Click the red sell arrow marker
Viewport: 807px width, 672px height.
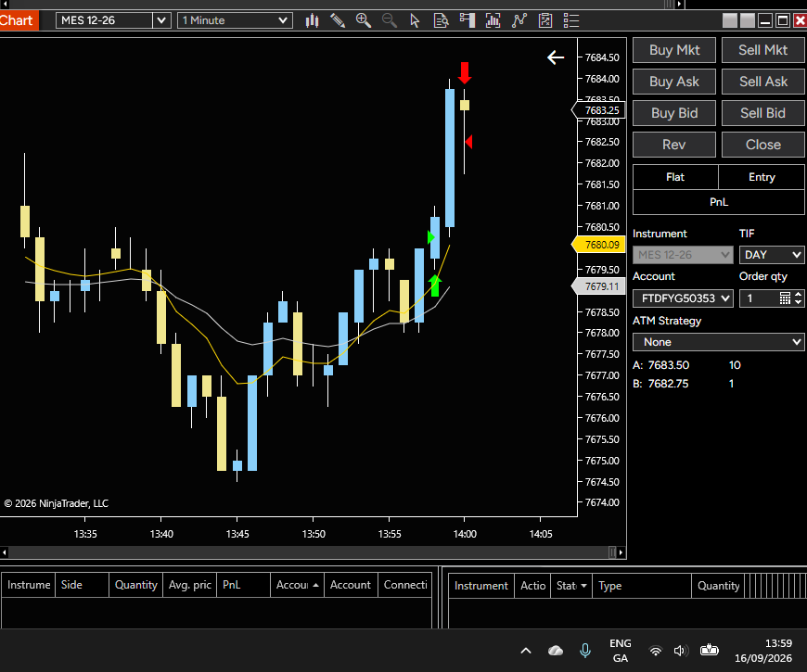click(x=465, y=73)
